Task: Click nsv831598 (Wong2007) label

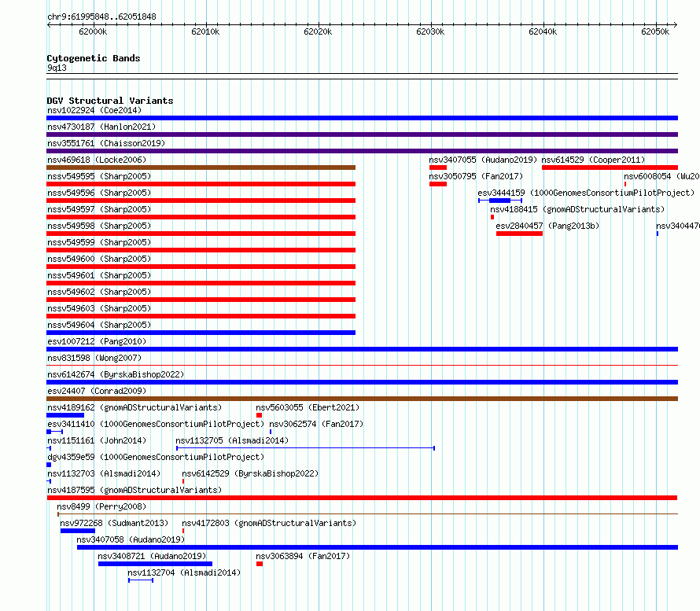Action: pyautogui.click(x=94, y=358)
